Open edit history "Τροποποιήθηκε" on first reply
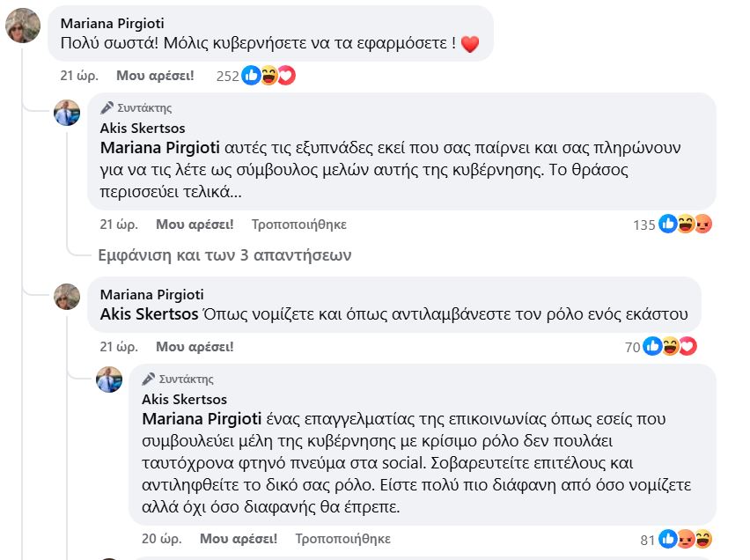This screenshot has width=750, height=560. 298,225
